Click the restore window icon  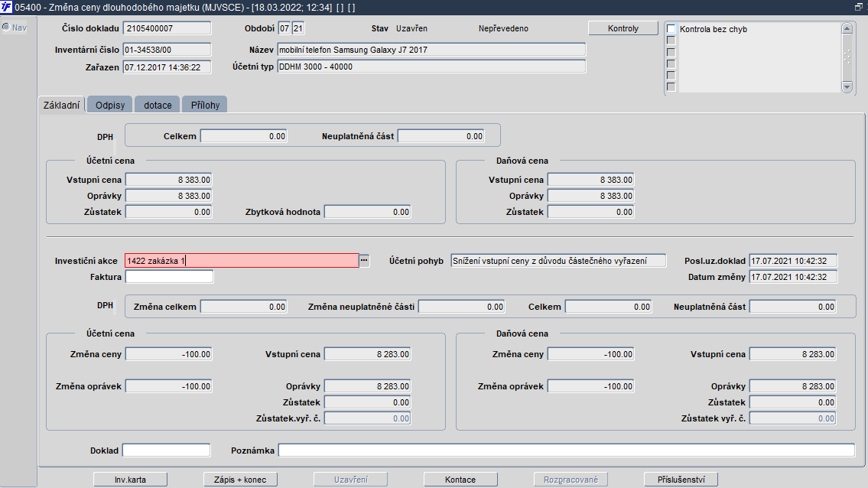[859, 6]
